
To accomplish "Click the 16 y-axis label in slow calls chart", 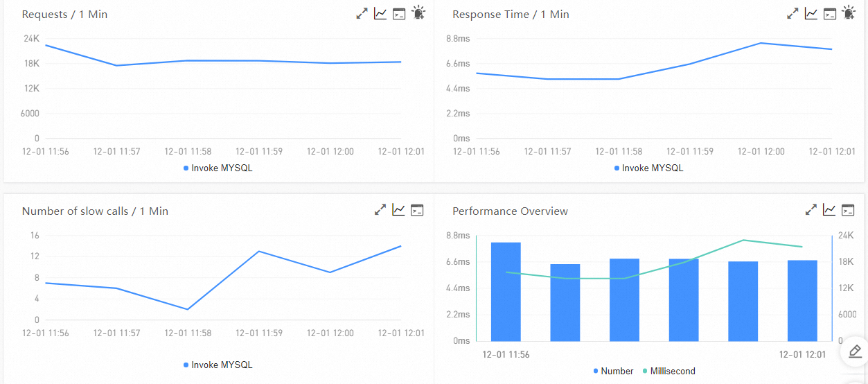I will (35, 235).
